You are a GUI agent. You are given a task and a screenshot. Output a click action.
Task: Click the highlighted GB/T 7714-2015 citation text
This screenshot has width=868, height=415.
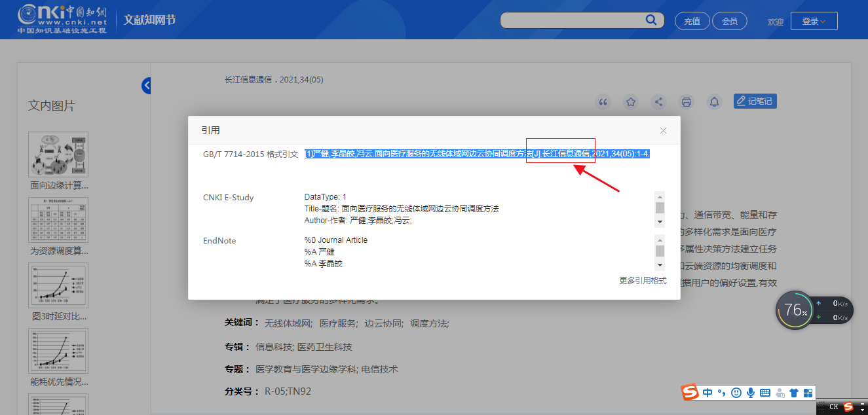point(477,154)
